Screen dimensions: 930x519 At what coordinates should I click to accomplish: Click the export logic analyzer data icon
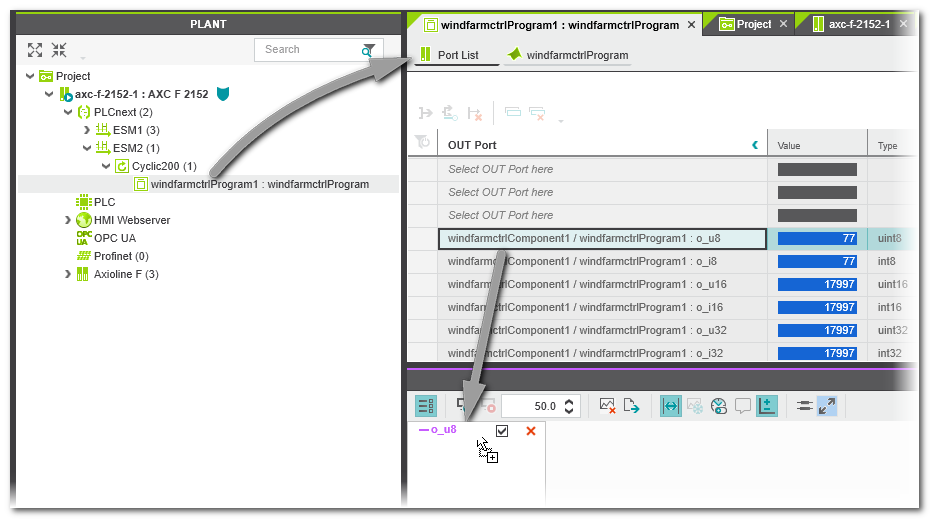632,406
